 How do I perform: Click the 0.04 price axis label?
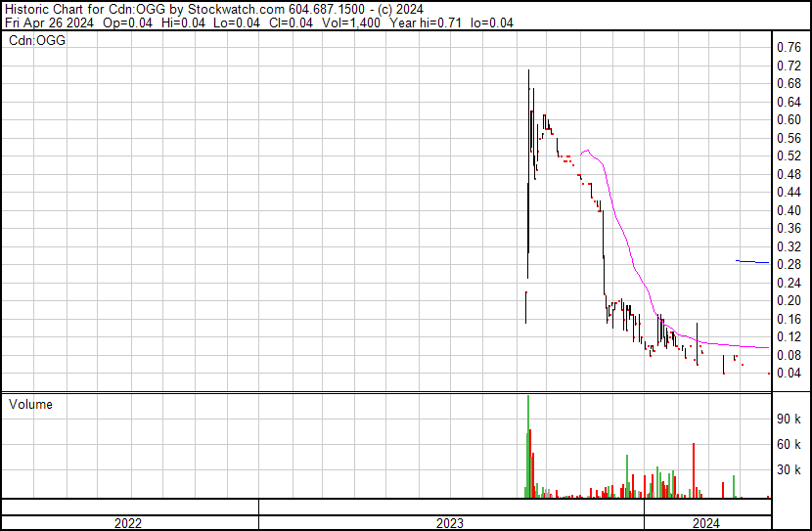[789, 374]
